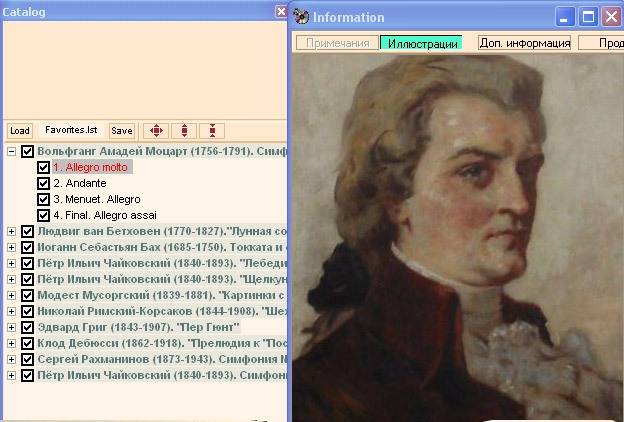The image size is (624, 422).
Task: Close the Catalog panel
Action: 281,12
